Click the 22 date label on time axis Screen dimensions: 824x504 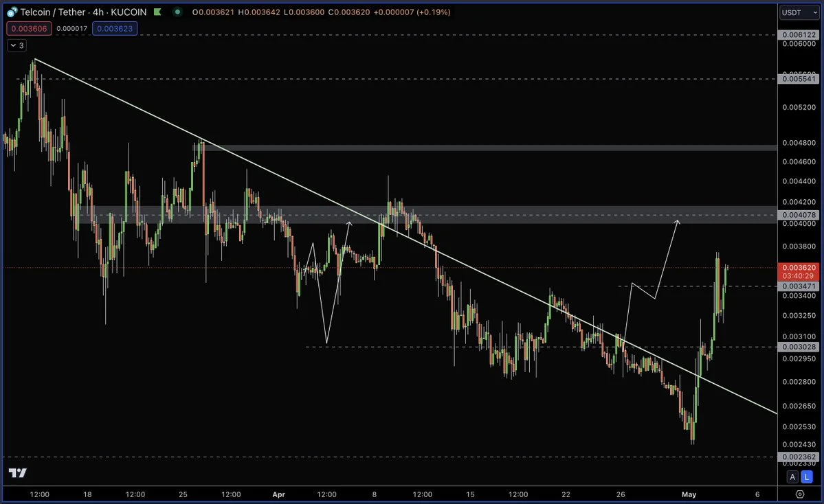(x=566, y=494)
